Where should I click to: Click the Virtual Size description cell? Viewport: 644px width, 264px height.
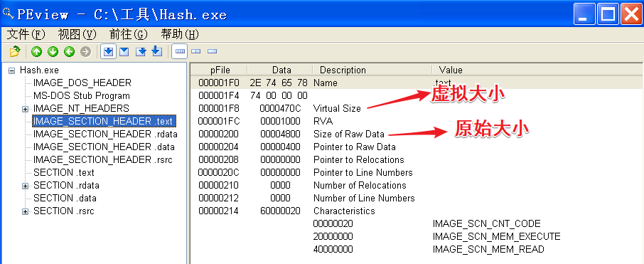[x=337, y=109]
